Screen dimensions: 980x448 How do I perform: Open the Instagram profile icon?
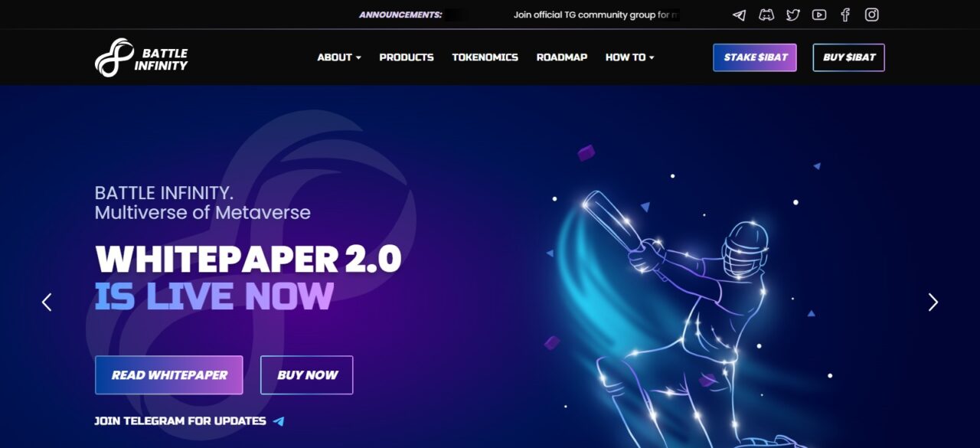871,15
